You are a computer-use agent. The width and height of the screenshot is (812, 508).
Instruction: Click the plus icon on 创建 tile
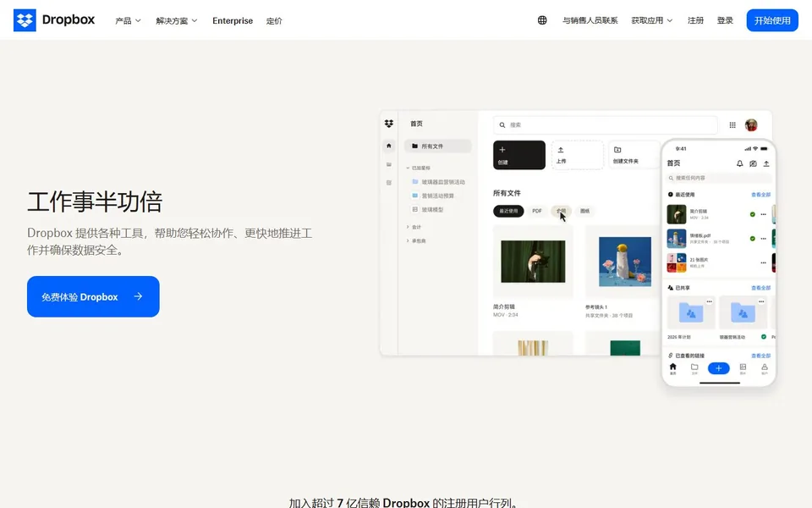click(x=502, y=149)
